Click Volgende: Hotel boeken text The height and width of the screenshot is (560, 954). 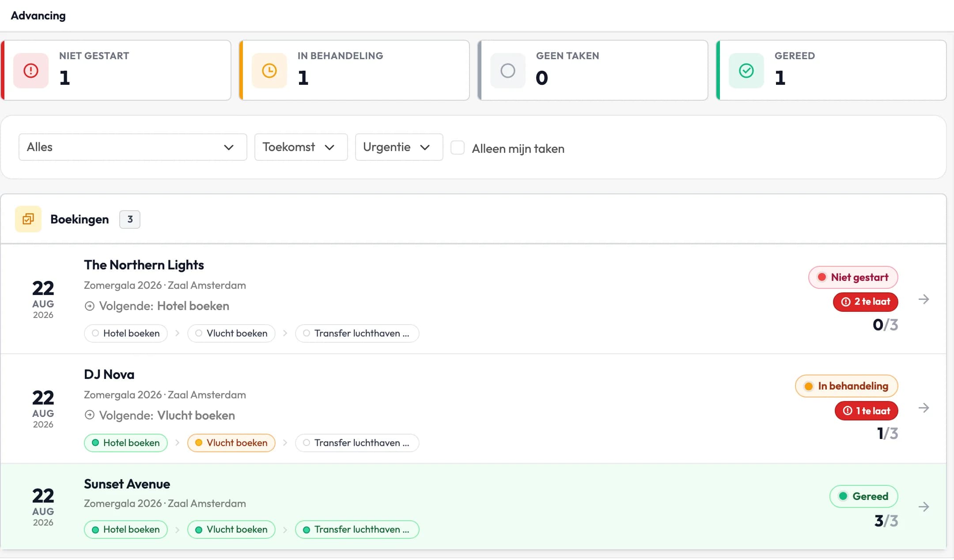click(x=164, y=306)
